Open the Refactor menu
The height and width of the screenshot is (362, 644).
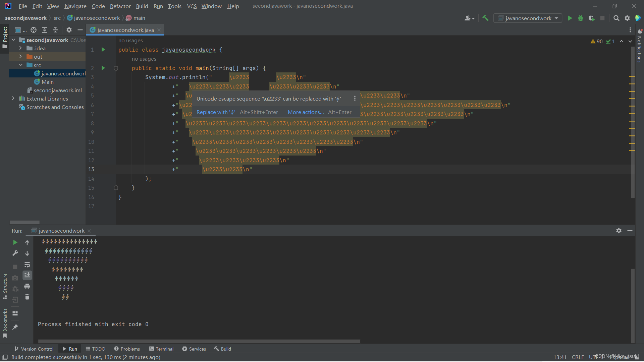120,6
